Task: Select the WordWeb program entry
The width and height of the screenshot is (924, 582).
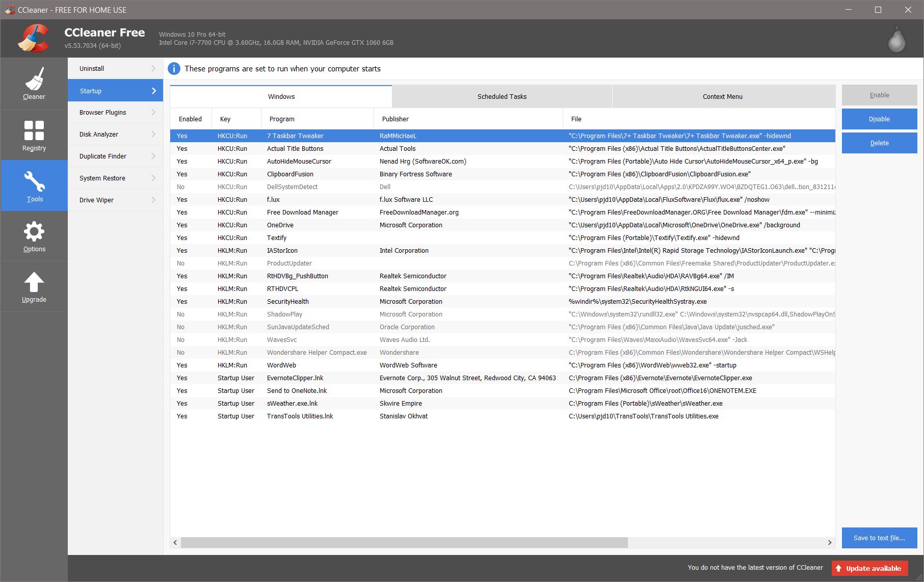Action: click(503, 365)
